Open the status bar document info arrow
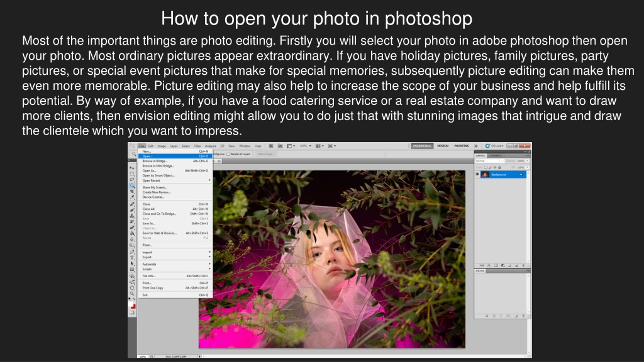Screen dimensions: 644x362 pyautogui.click(x=199, y=356)
